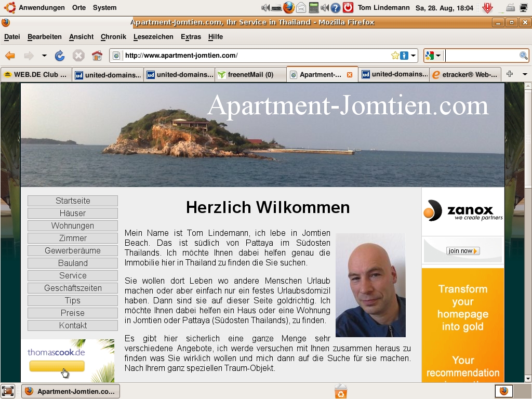Focus the Google search input field

482,56
